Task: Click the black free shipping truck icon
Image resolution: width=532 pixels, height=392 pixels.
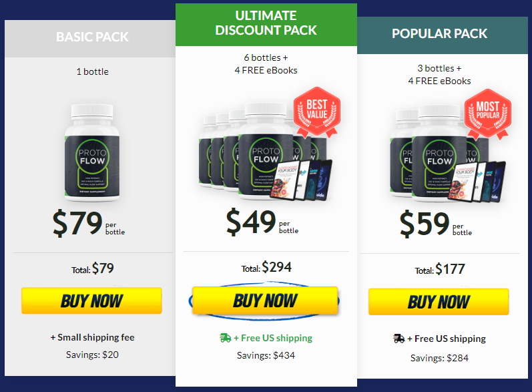Action: pos(399,339)
